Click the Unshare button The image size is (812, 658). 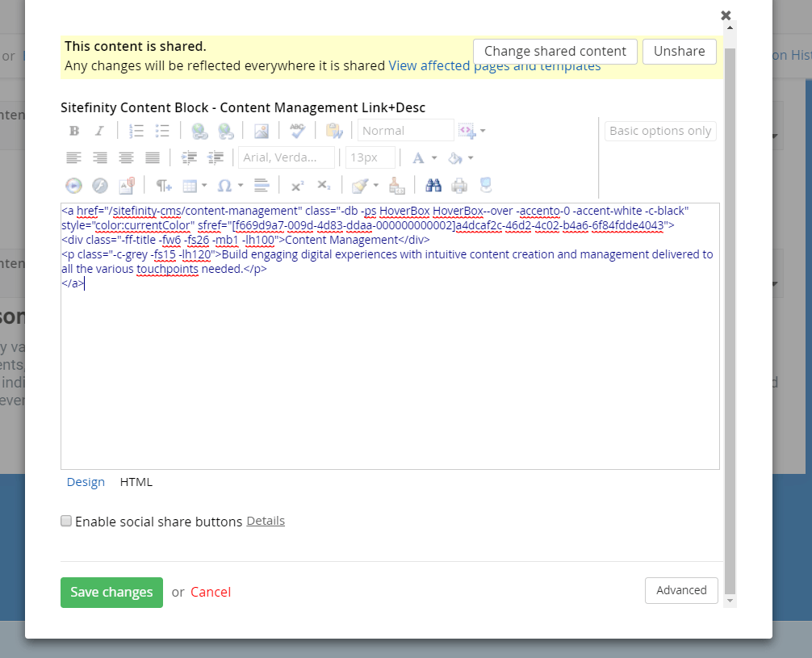coord(679,51)
